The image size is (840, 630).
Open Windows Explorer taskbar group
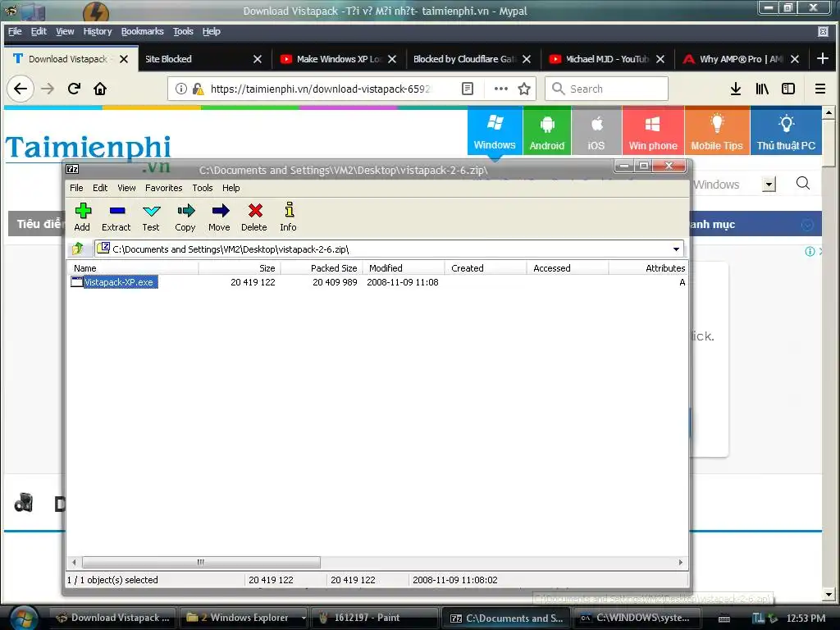[x=244, y=618]
